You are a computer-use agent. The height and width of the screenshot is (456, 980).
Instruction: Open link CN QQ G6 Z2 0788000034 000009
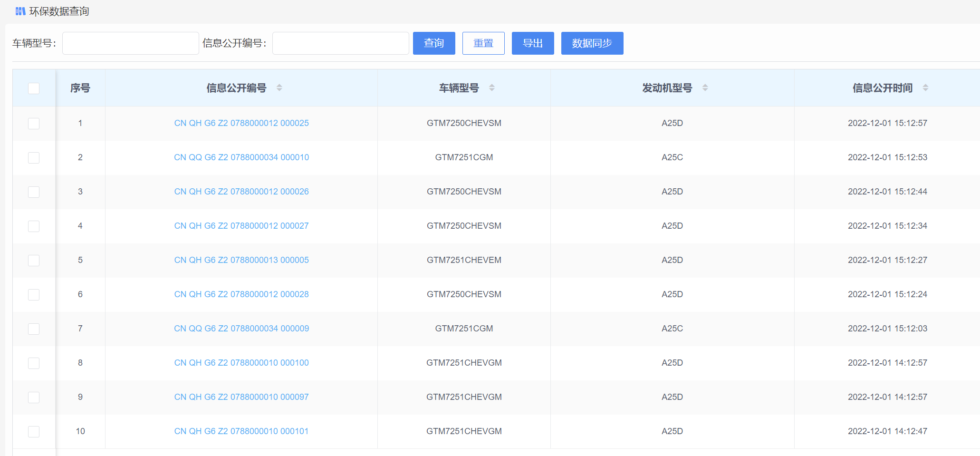click(241, 329)
